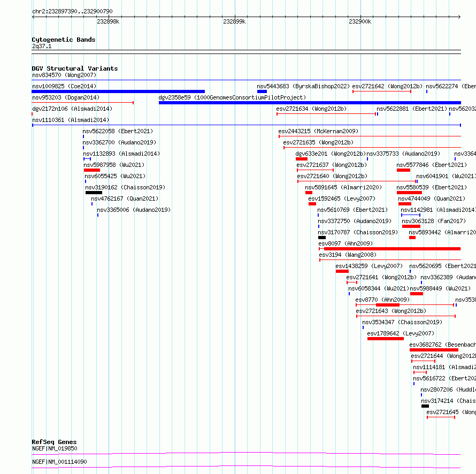Click nsv1132893 (Alsmadi2014) label
476x474 pixels.
click(x=121, y=154)
